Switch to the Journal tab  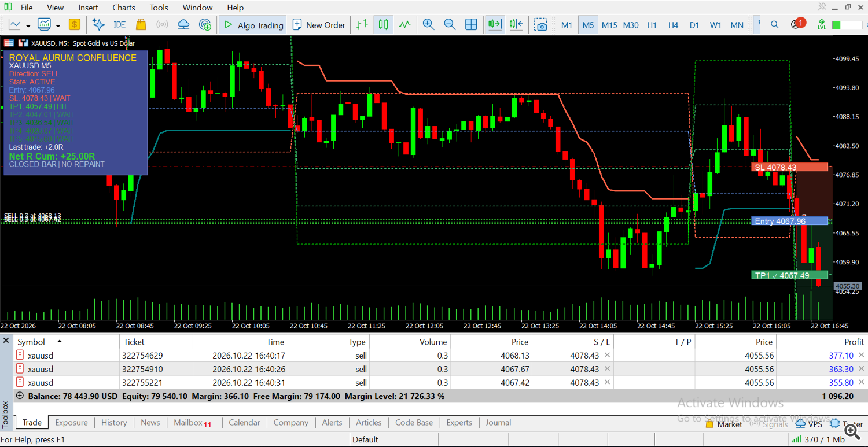pyautogui.click(x=498, y=423)
